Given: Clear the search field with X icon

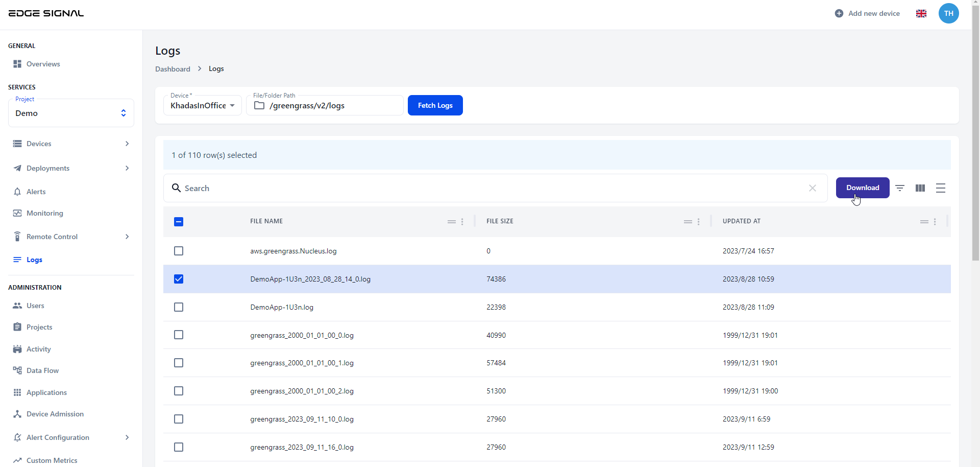Looking at the screenshot, I should tap(813, 188).
